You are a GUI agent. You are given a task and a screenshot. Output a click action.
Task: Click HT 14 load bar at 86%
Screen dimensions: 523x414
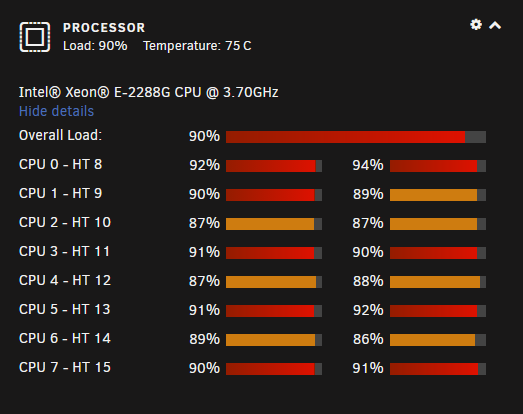tap(438, 340)
